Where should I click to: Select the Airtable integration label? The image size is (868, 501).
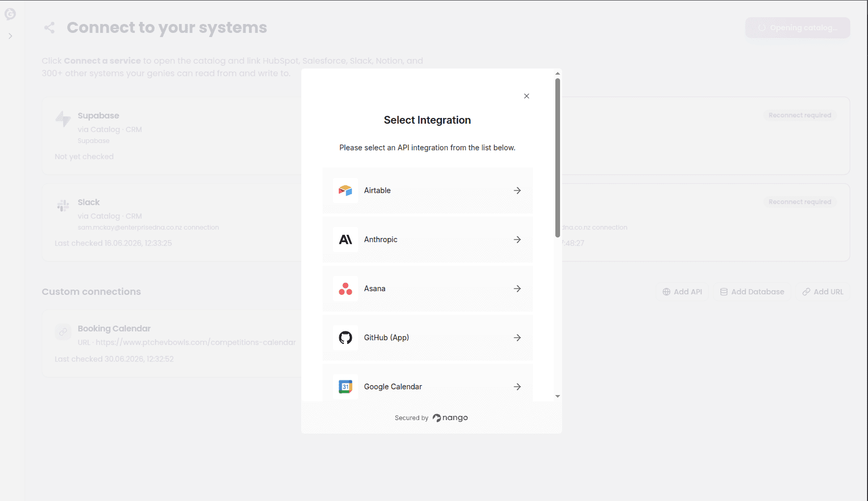pyautogui.click(x=377, y=190)
